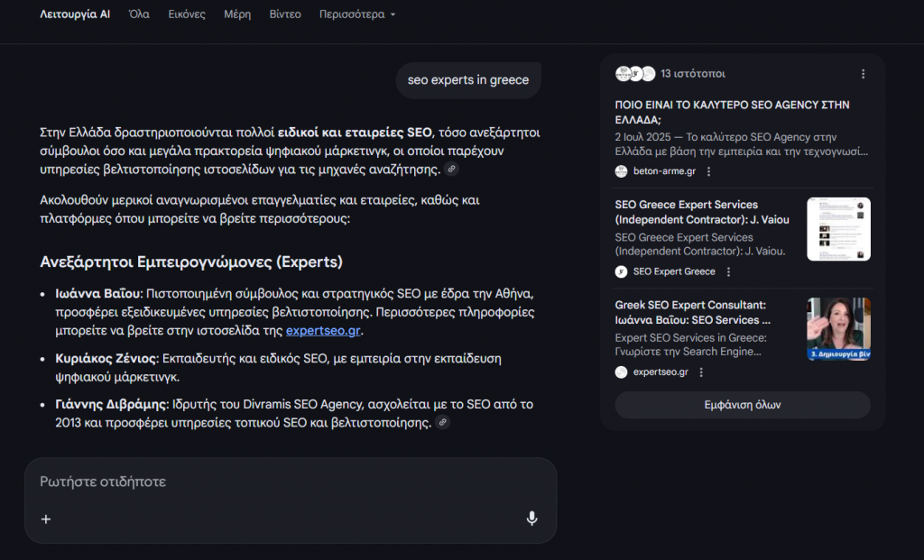Switch to the Εικόνες tab
This screenshot has width=924, height=560.
pyautogui.click(x=187, y=14)
